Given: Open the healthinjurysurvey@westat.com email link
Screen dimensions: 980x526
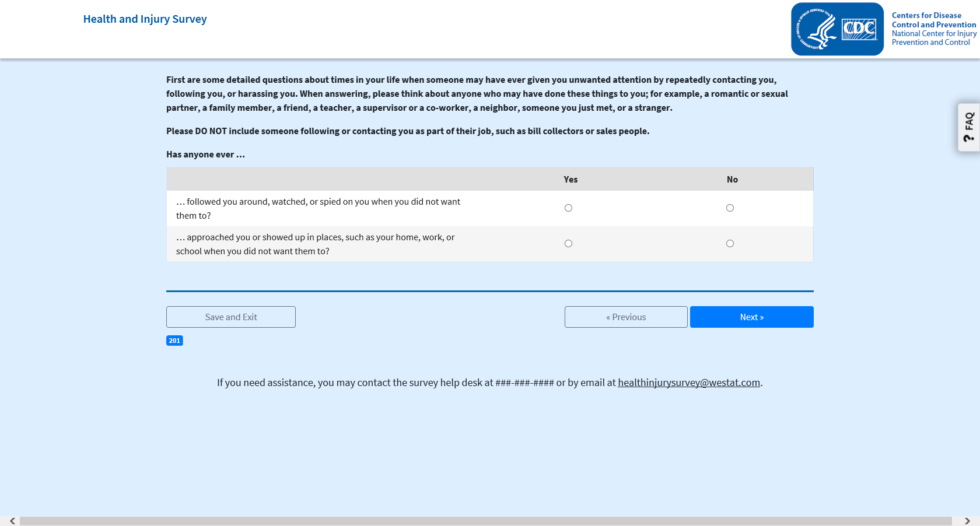Looking at the screenshot, I should [x=689, y=383].
